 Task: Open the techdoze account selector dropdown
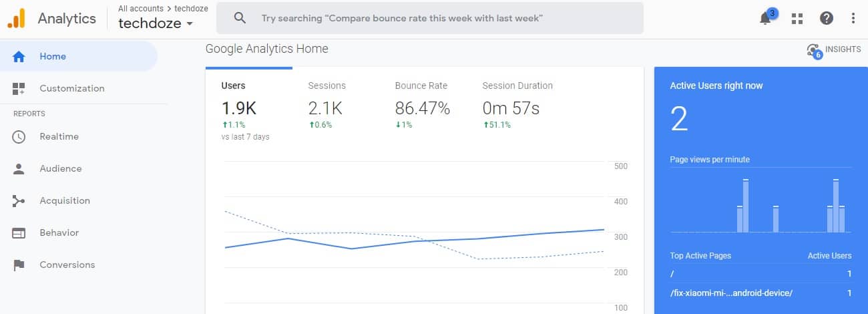tap(156, 23)
